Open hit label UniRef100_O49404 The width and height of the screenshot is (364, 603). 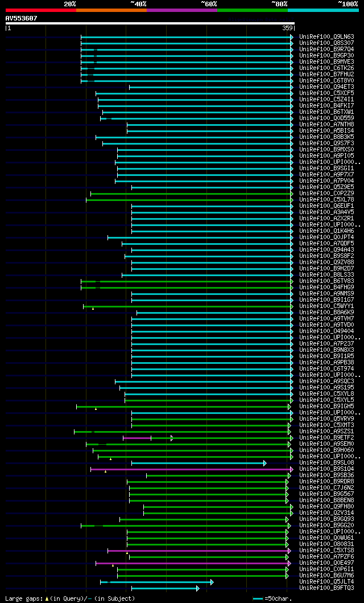pyautogui.click(x=327, y=331)
